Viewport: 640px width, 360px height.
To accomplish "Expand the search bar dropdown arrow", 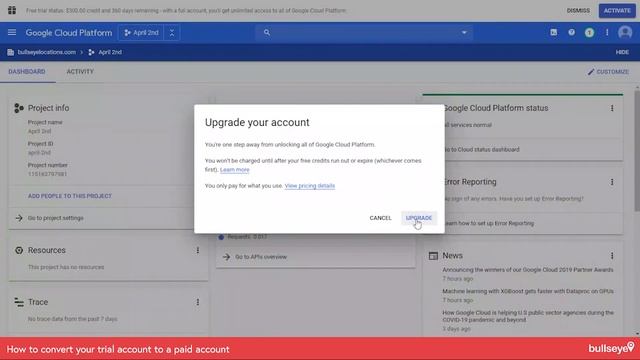I will tap(464, 32).
